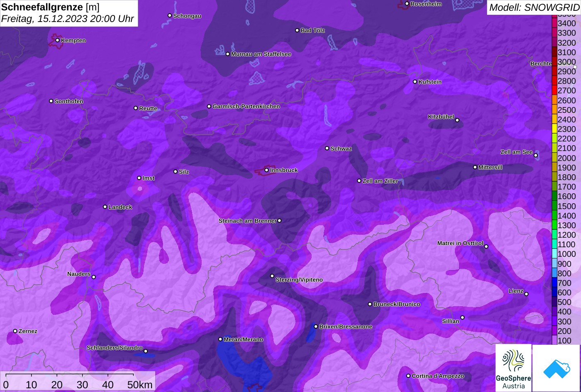Click the legend swatch for 3000 m
581x392 pixels.
click(554, 62)
